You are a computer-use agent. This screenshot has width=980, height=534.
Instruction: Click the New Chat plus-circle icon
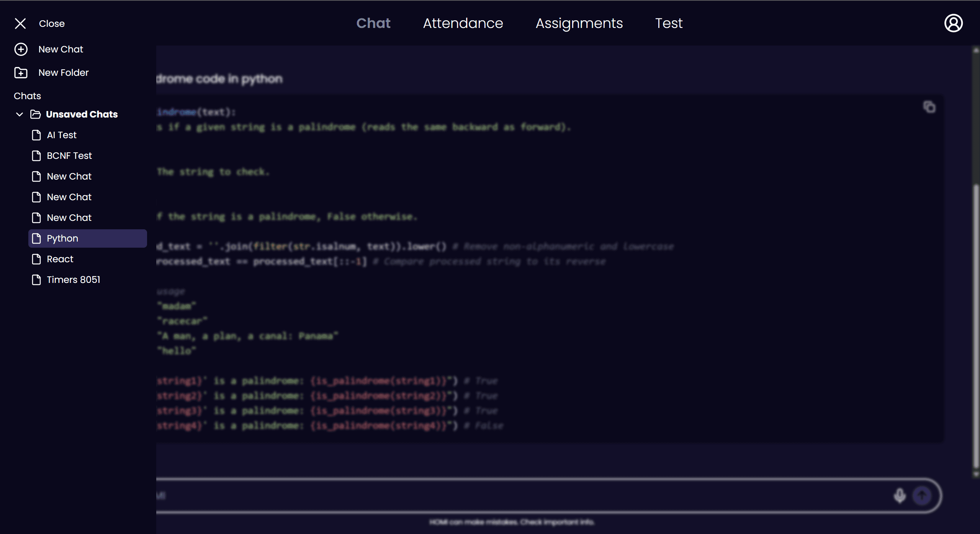pos(21,49)
